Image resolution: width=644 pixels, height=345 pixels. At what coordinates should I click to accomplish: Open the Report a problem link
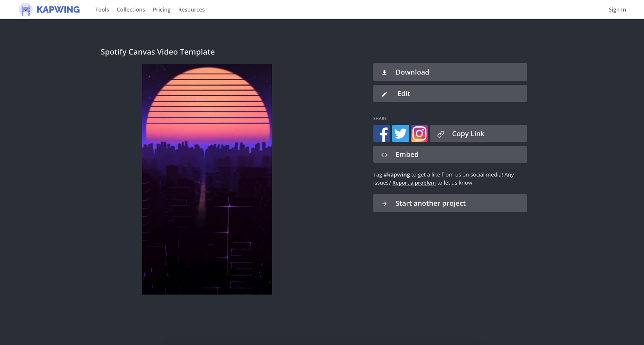pos(414,183)
